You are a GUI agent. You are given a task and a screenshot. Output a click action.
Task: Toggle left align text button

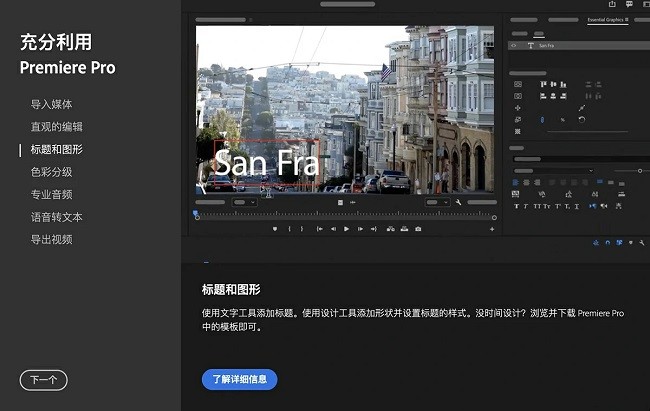(516, 182)
